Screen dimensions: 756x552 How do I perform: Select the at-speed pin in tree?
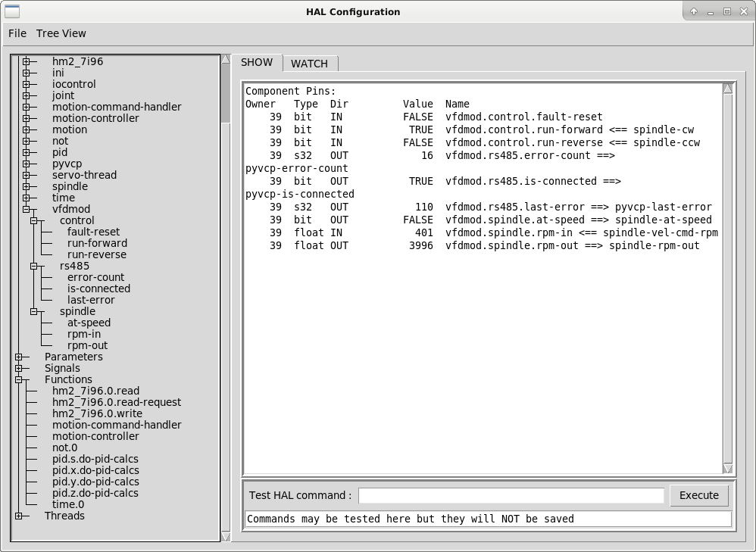[89, 323]
